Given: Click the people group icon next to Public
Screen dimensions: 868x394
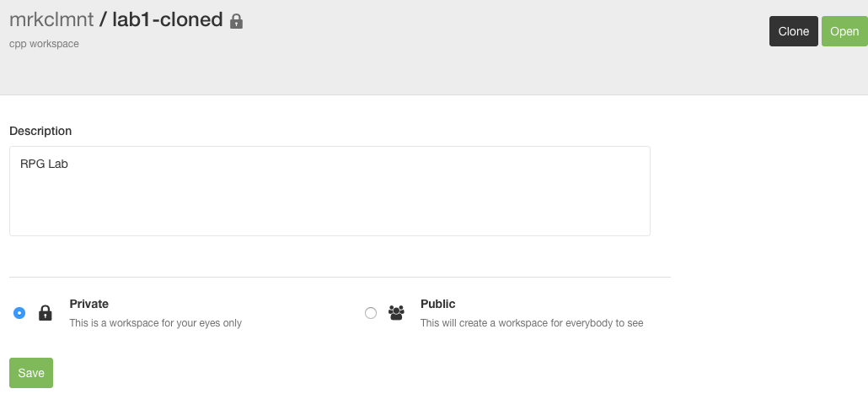Looking at the screenshot, I should coord(396,313).
